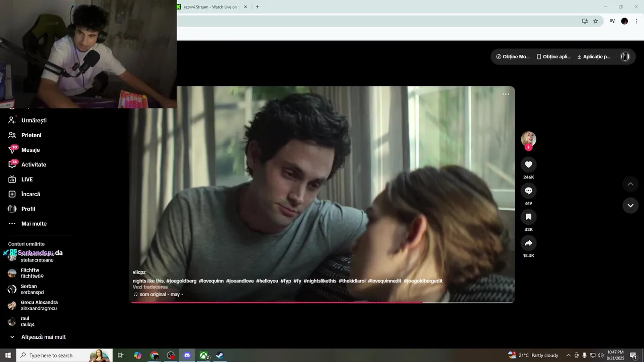Image resolution: width=644 pixels, height=362 pixels.
Task: Go to the previous video arrow
Action: point(630,184)
